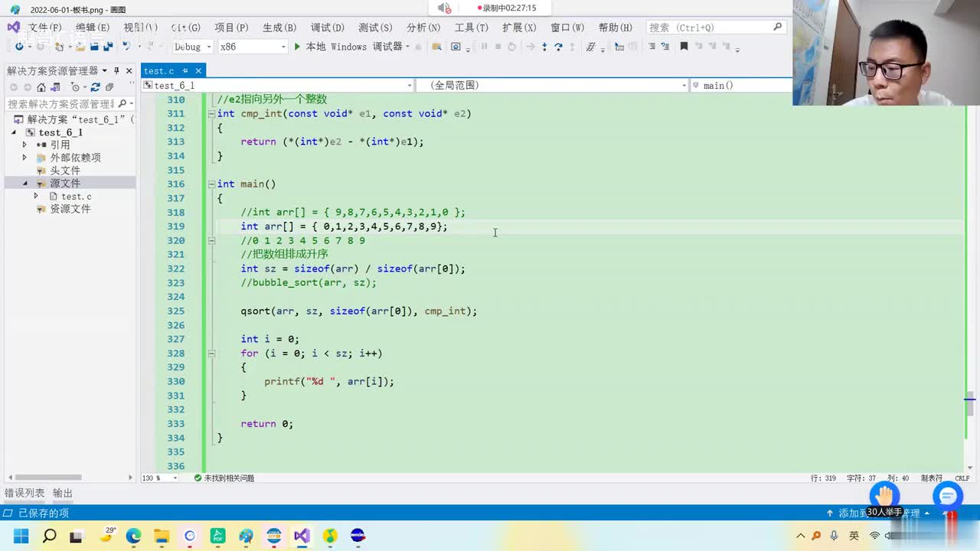Click the editor vertical scrollbar thumb

click(970, 404)
